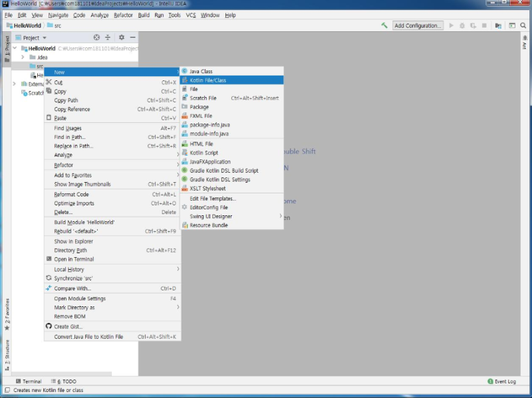Choose HTML File in New submenu

[231, 144]
